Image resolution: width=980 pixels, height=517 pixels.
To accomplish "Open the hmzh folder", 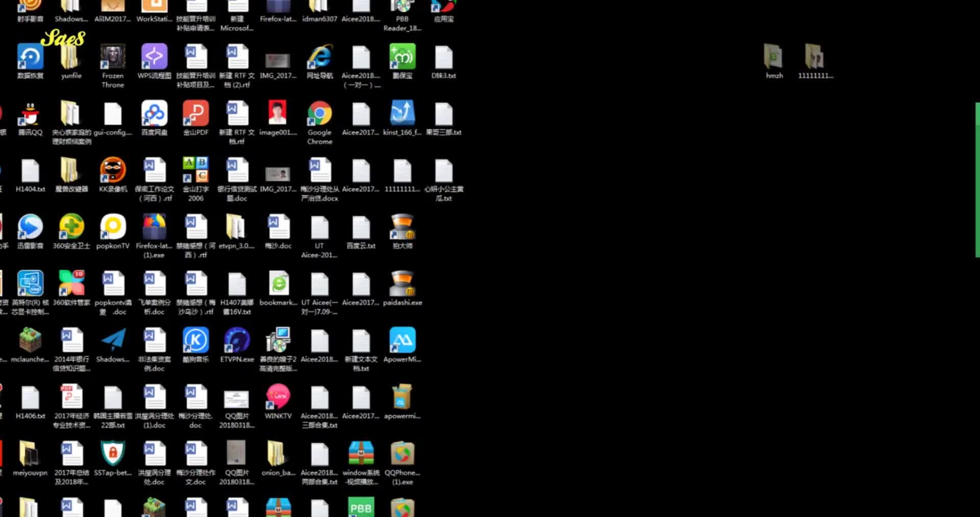I will [774, 57].
